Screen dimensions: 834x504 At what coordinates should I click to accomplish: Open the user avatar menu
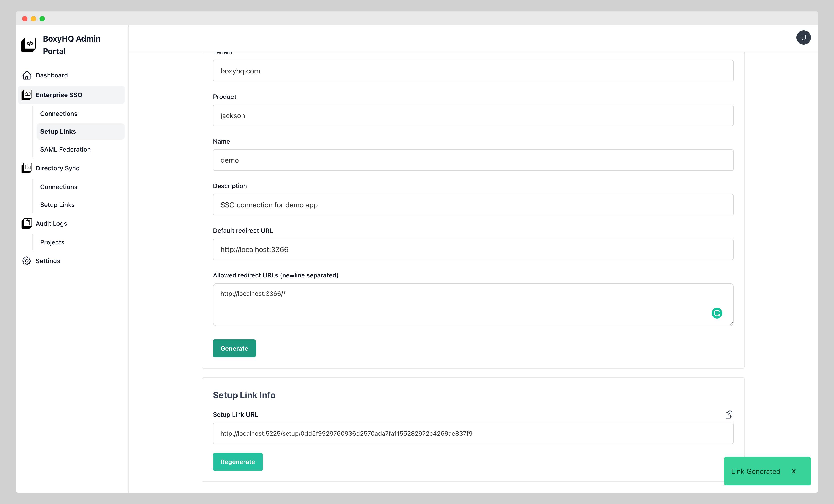tap(804, 37)
